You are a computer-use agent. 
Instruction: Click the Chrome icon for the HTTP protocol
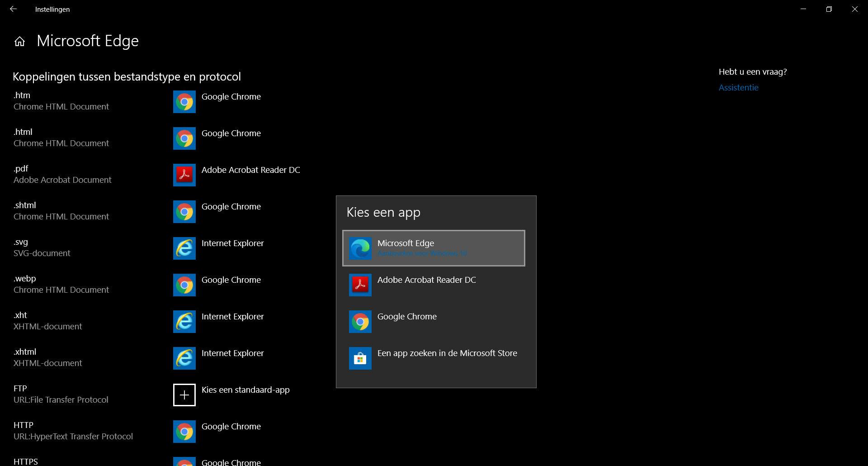click(x=184, y=432)
